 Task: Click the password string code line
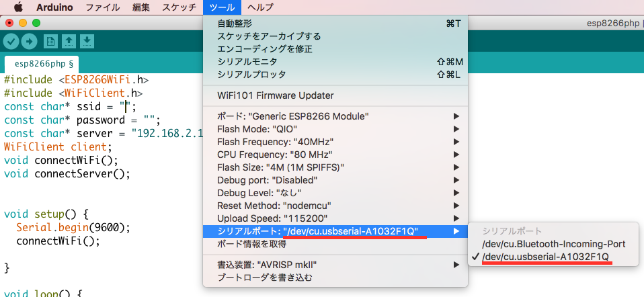[x=82, y=120]
